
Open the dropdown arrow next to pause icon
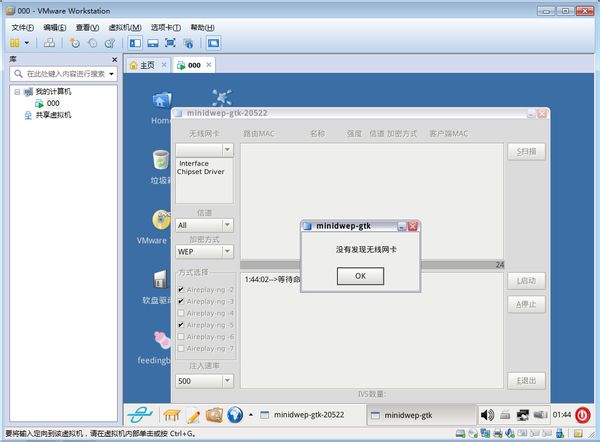coord(27,43)
